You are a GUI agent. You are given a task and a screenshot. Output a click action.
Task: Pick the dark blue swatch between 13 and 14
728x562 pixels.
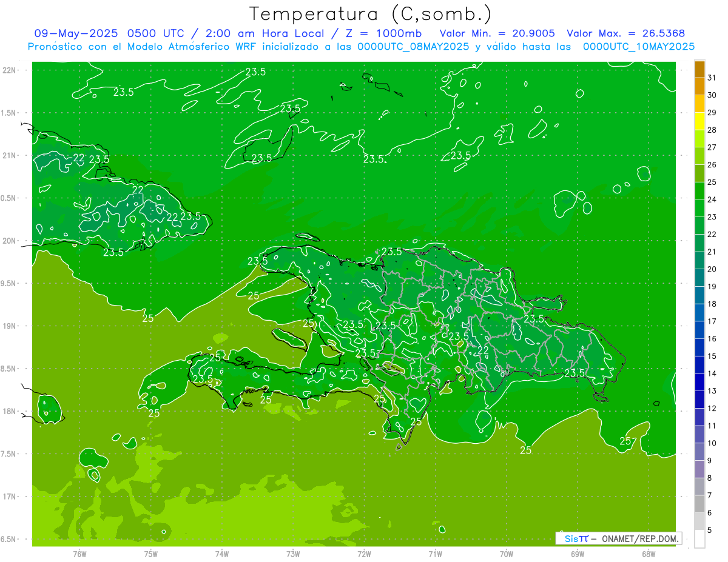699,382
